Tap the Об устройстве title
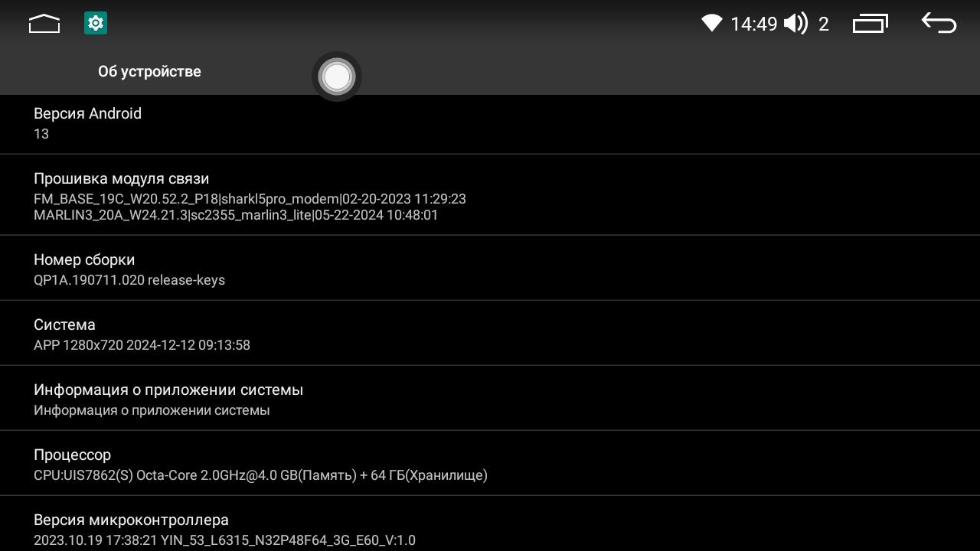 click(149, 71)
